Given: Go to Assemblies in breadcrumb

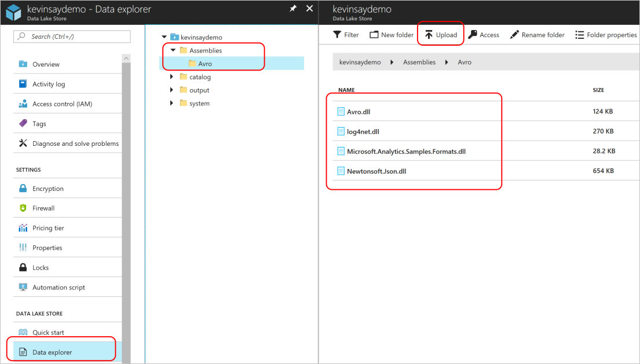Looking at the screenshot, I should (x=419, y=62).
